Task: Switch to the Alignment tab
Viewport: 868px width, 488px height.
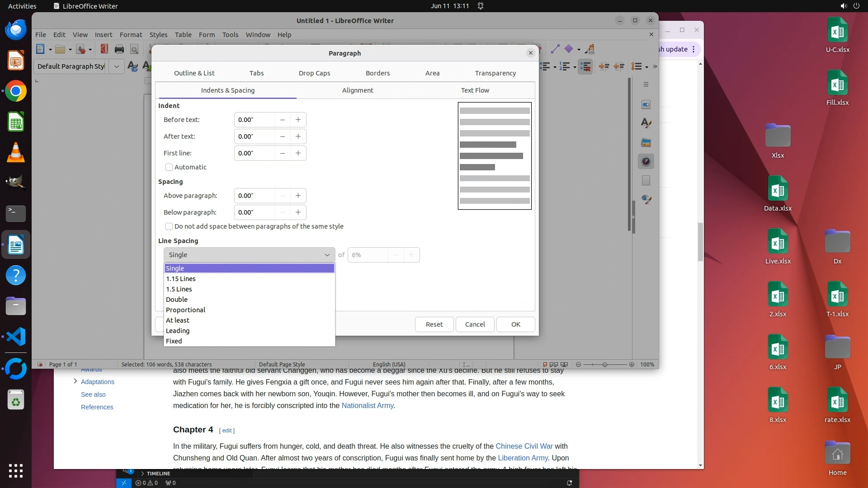Action: [x=357, y=90]
